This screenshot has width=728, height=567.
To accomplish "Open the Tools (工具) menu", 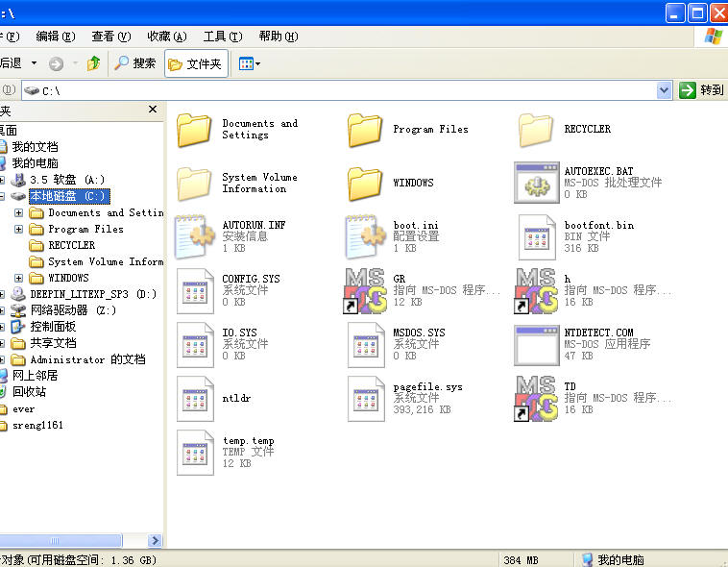I will point(223,37).
